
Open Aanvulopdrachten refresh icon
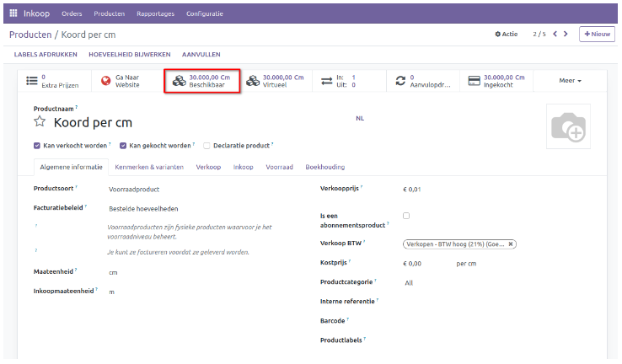coord(400,81)
